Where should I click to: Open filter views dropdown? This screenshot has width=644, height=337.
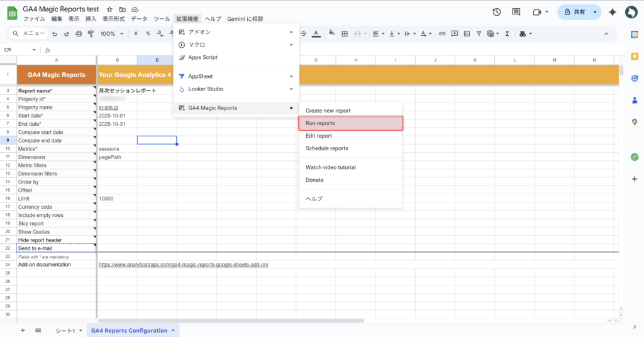pos(492,34)
